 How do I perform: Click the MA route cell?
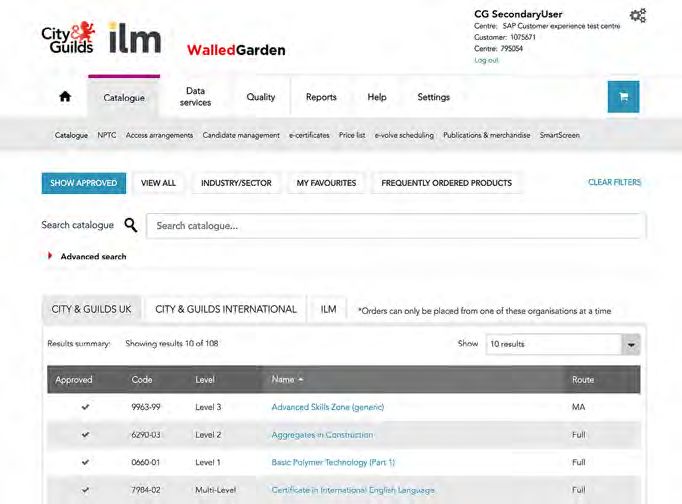pos(578,407)
